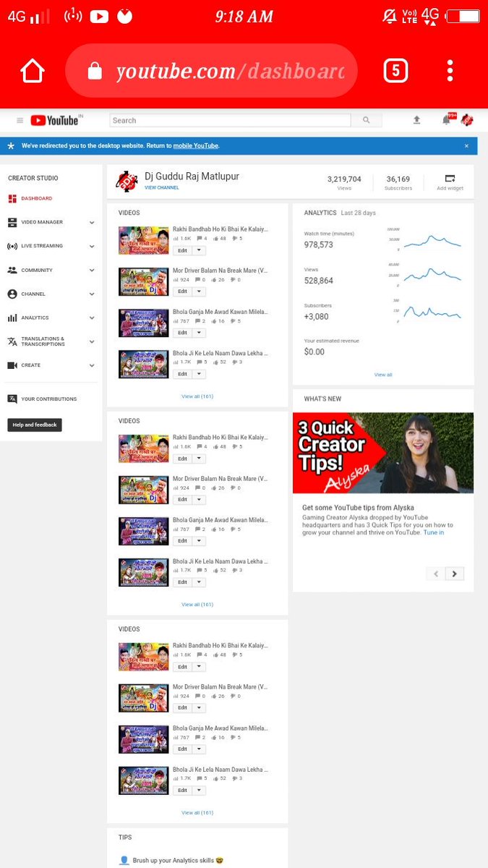488x868 pixels.
Task: Open the notifications bell
Action: (x=448, y=119)
